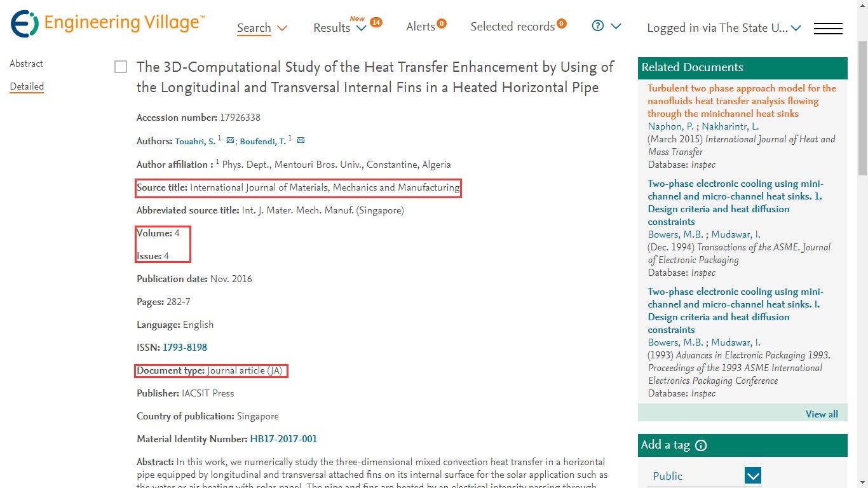The width and height of the screenshot is (868, 488).
Task: Switch to the Detailed view tab
Action: [27, 86]
